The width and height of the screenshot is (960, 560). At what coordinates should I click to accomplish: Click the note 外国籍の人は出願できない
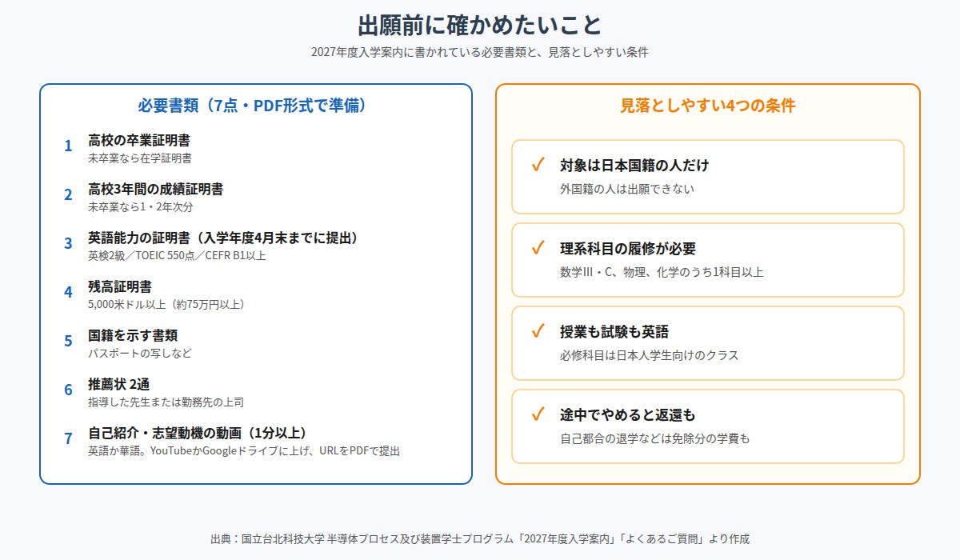point(627,189)
